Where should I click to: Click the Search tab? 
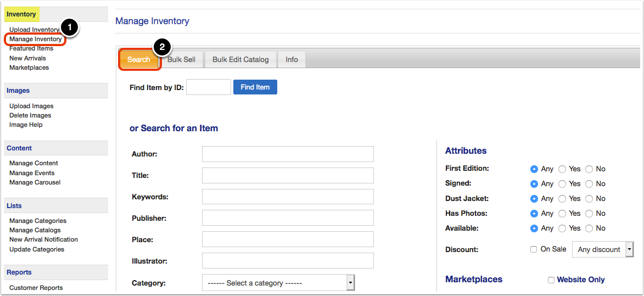(x=139, y=59)
